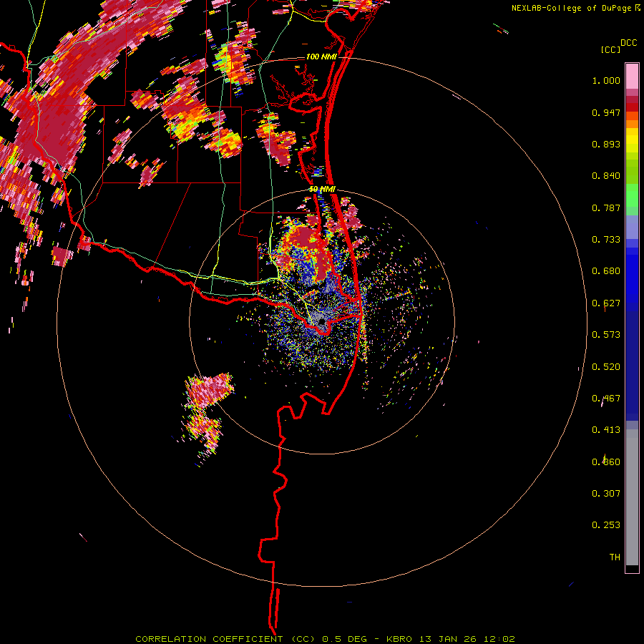Click the 0.733 scale label
This screenshot has width=644, height=644.
pyautogui.click(x=606, y=240)
